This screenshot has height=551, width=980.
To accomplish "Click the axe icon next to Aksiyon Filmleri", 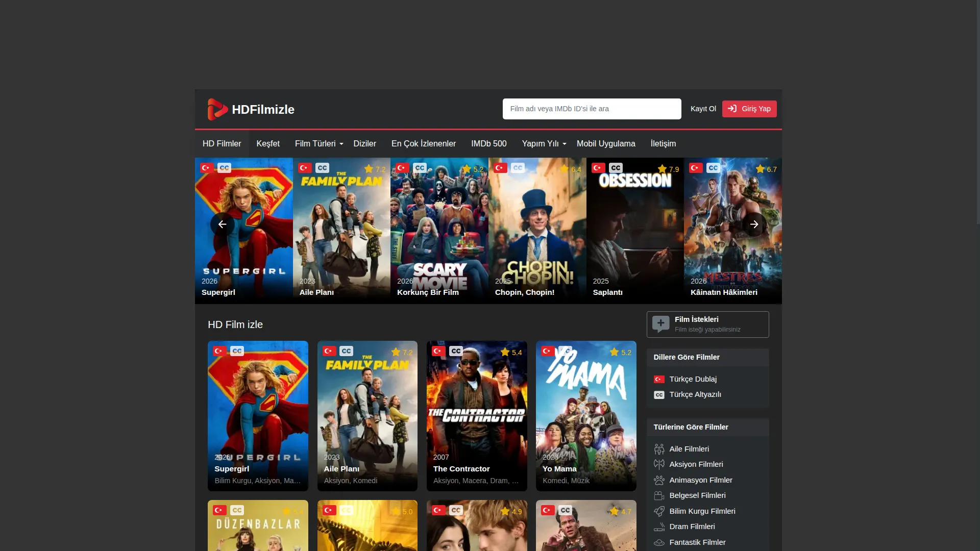I will click(x=659, y=464).
